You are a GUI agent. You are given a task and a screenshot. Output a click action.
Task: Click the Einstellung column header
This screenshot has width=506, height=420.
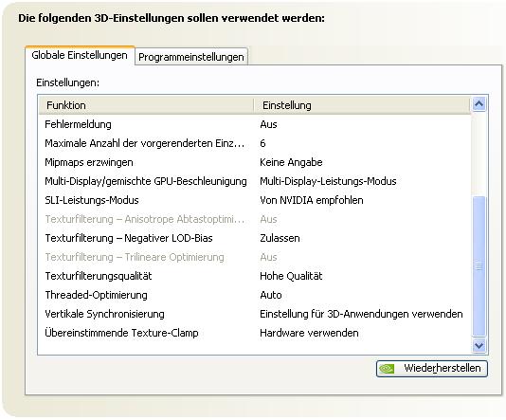click(362, 105)
